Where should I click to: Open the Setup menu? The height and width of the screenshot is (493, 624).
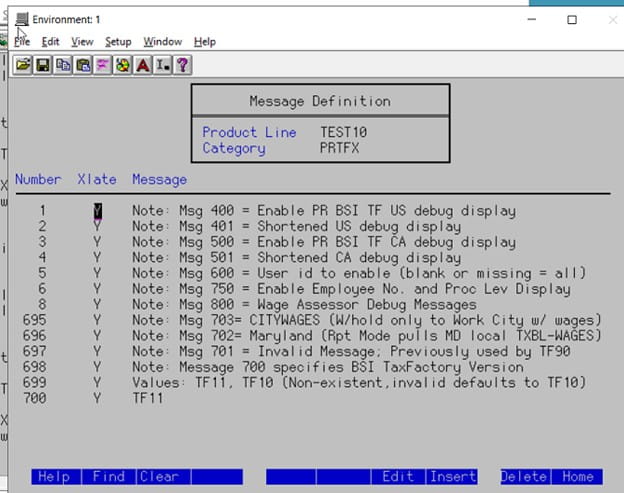118,42
